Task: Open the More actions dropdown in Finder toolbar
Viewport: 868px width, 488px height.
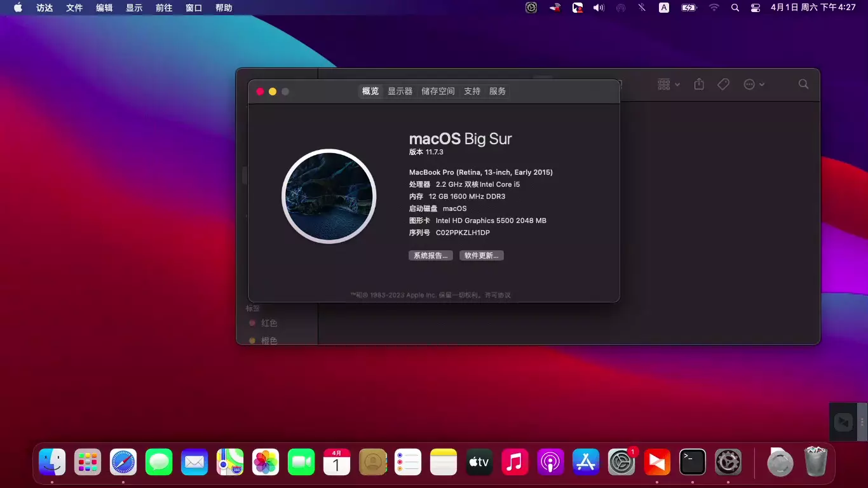Action: [x=754, y=84]
